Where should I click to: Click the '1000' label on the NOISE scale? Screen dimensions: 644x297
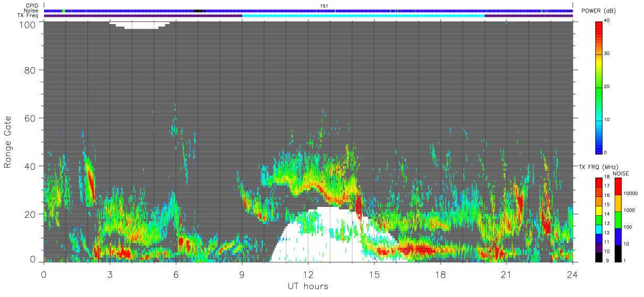tap(630, 211)
